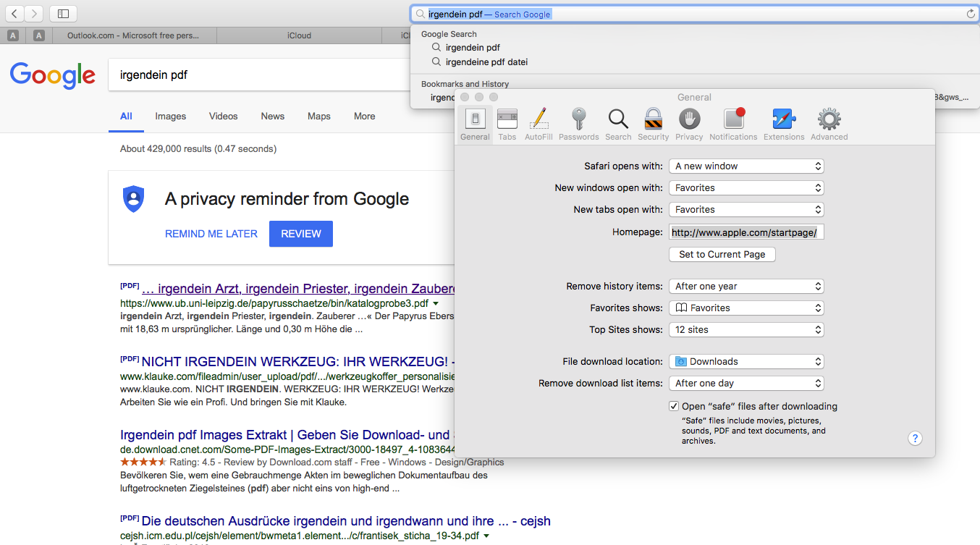Open the Privacy preferences pane
This screenshot has height=545, width=980.
click(x=689, y=124)
